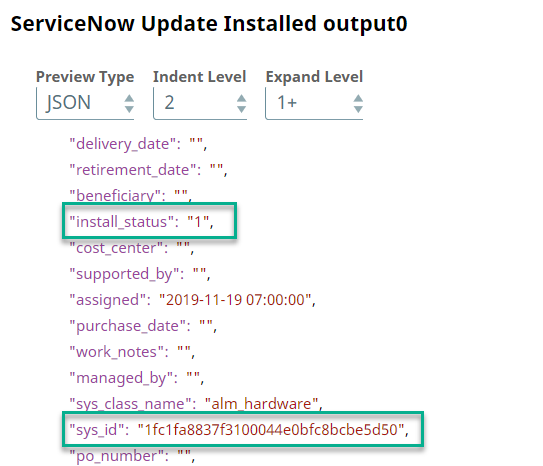This screenshot has width=543, height=466.
Task: Click the "po_number" JSON line
Action: pos(132,456)
